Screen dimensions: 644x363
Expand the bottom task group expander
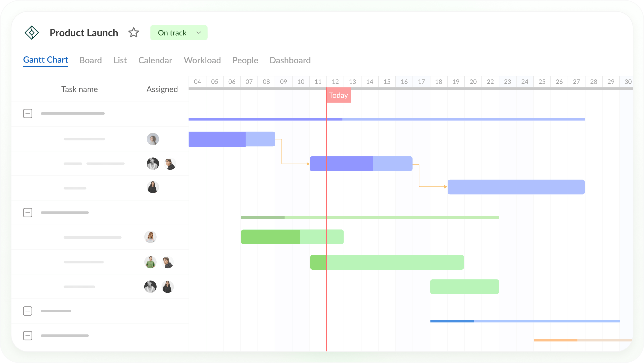pyautogui.click(x=27, y=335)
